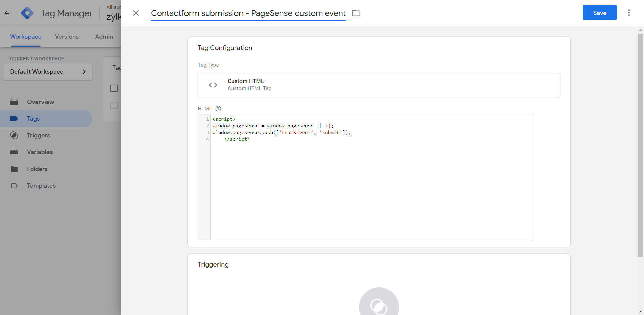Change the Custom HTML tag type
The image size is (644, 315).
tap(379, 85)
